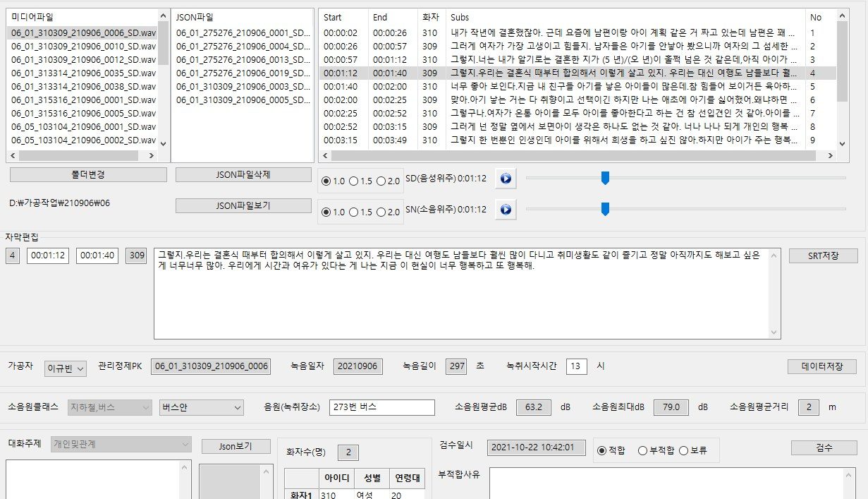Click the 검수 button
868x499 pixels.
(x=824, y=447)
